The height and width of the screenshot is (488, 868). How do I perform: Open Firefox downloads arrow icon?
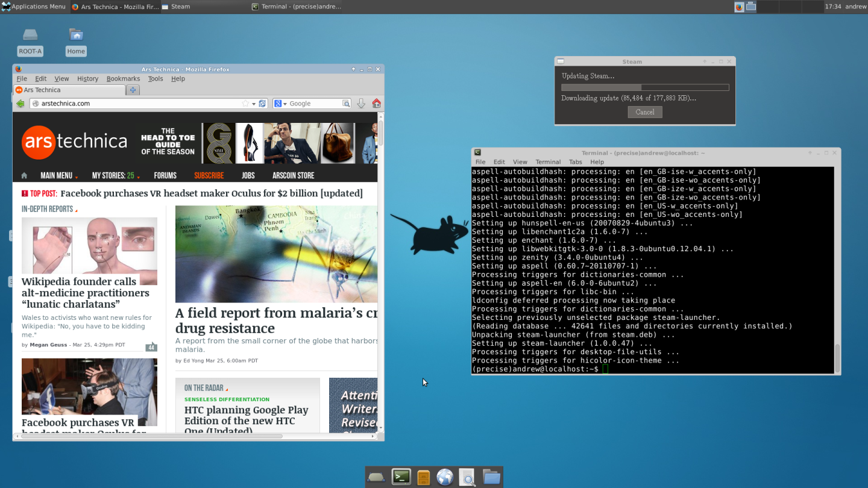(361, 104)
